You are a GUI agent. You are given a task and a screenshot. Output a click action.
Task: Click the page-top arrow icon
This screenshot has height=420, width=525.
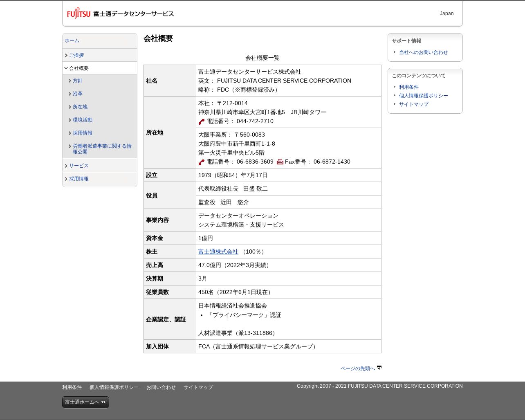(x=379, y=368)
